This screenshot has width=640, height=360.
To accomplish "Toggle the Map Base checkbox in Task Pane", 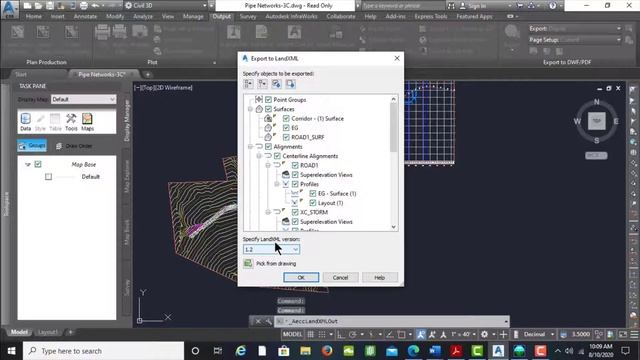I will (38, 164).
